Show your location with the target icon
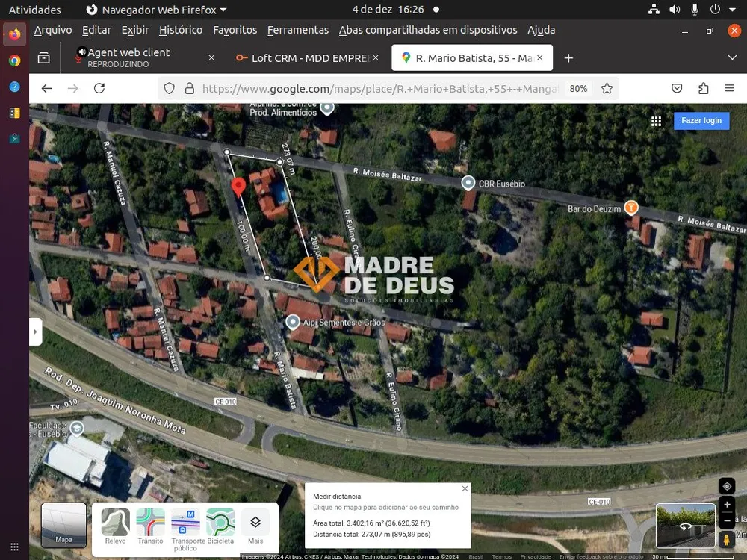This screenshot has width=747, height=560. coord(727,486)
